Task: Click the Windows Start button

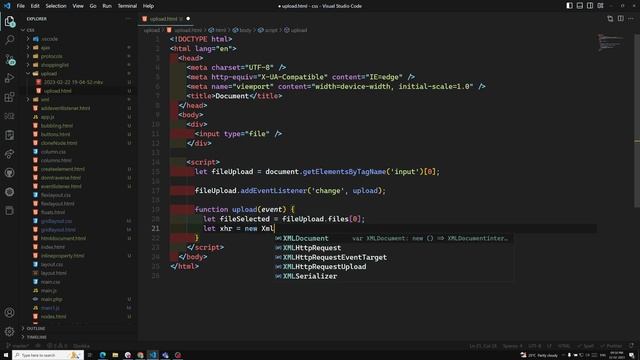Action: [6, 355]
